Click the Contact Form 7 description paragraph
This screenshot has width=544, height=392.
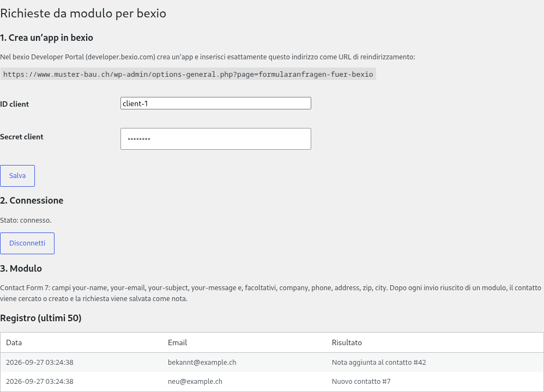(x=270, y=293)
